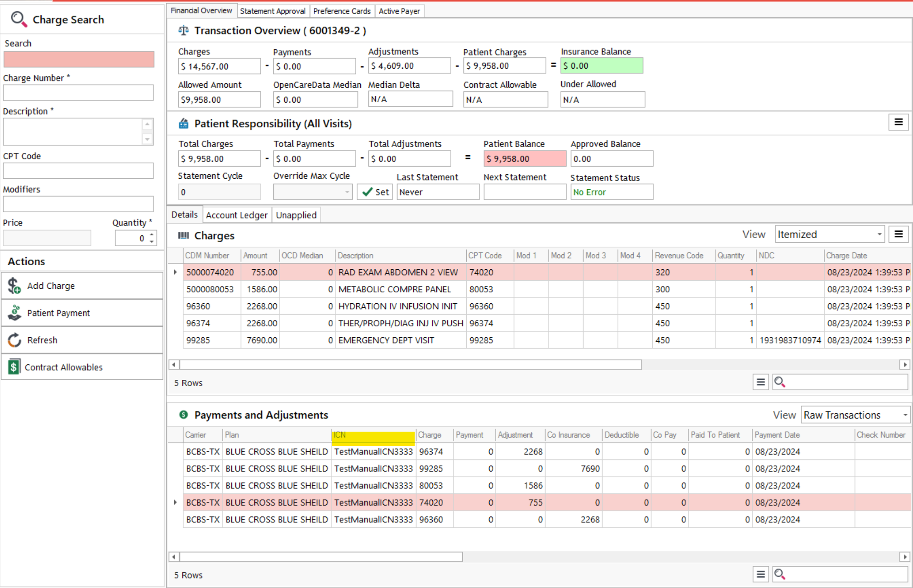Select the HYDRATION IV INFUSION INIT row
Viewport: 913px width, 588px height.
coord(547,306)
